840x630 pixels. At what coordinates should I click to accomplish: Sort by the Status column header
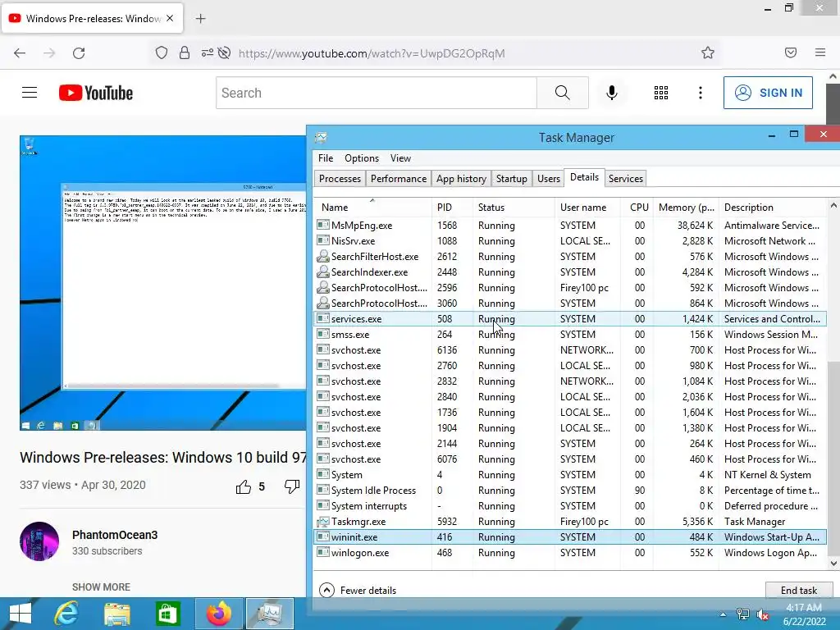[x=514, y=208]
